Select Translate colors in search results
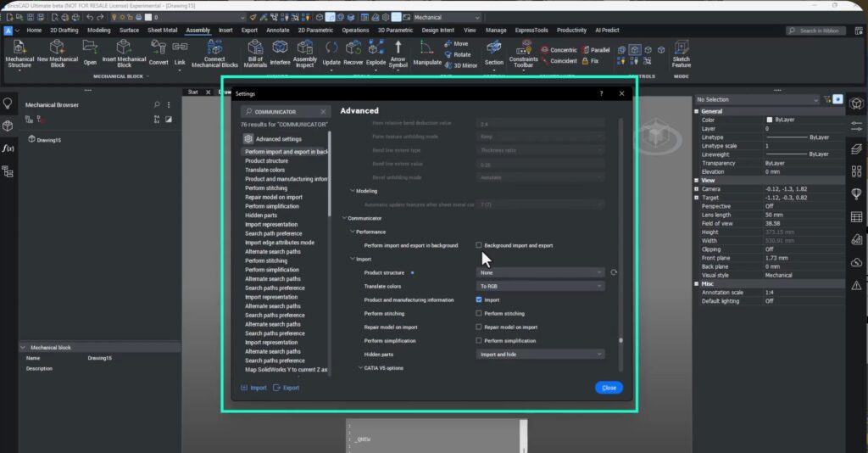Screen dimensions: 868x453 click(x=265, y=170)
